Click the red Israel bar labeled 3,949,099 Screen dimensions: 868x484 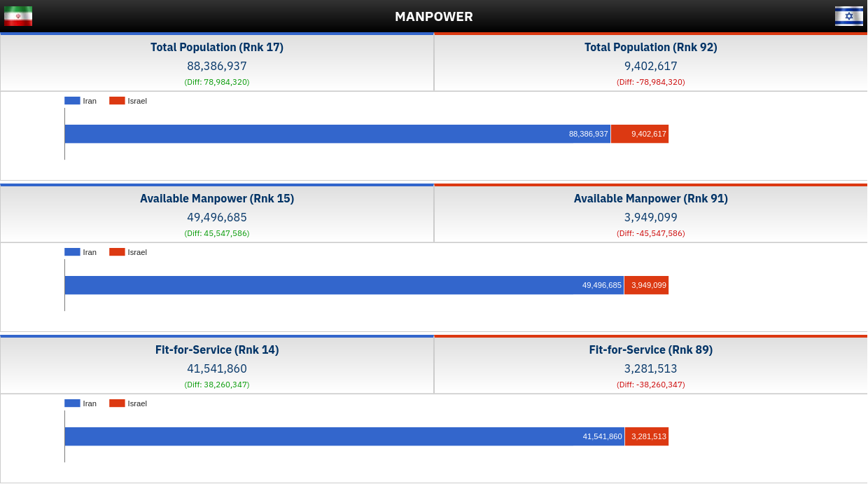(x=647, y=285)
